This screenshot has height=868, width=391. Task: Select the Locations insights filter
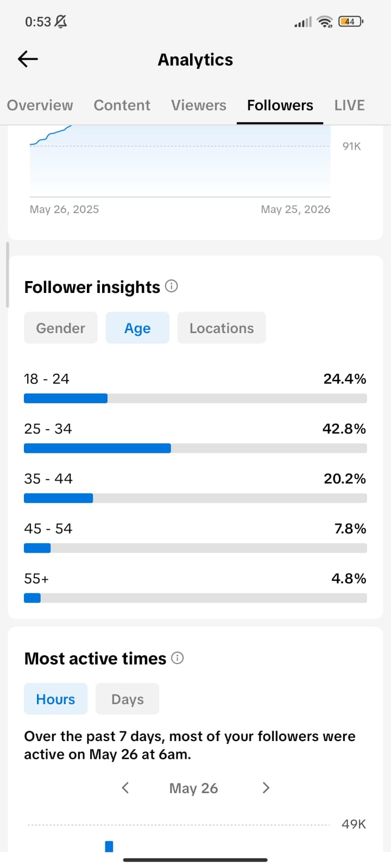222,328
